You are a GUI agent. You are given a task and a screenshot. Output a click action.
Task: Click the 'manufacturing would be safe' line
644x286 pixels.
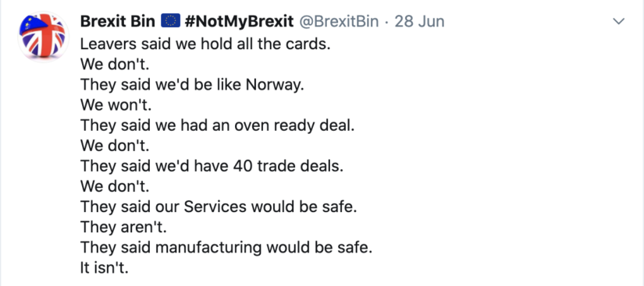tap(226, 248)
